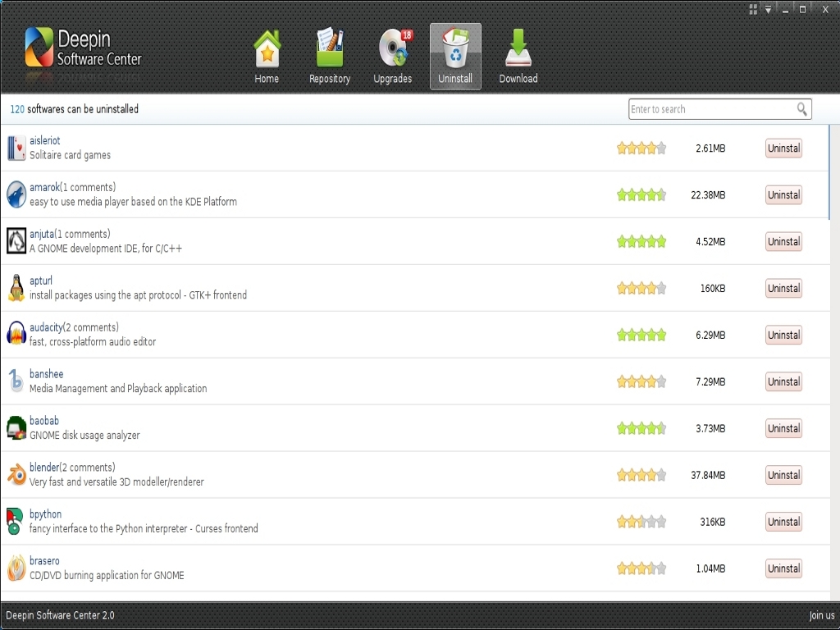Select 'GNOME disk usage analyzer' description
Image resolution: width=840 pixels, height=630 pixels.
coord(84,436)
